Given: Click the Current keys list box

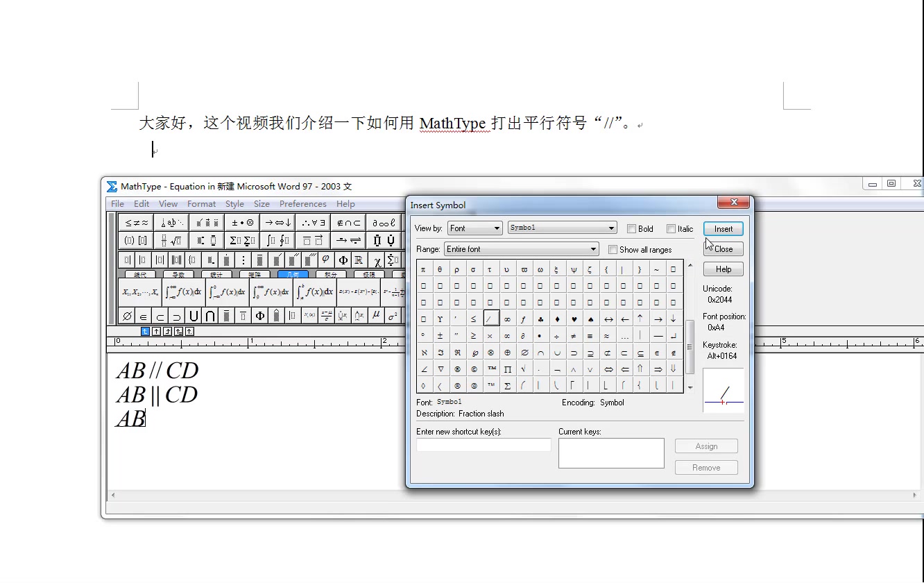Looking at the screenshot, I should 611,453.
